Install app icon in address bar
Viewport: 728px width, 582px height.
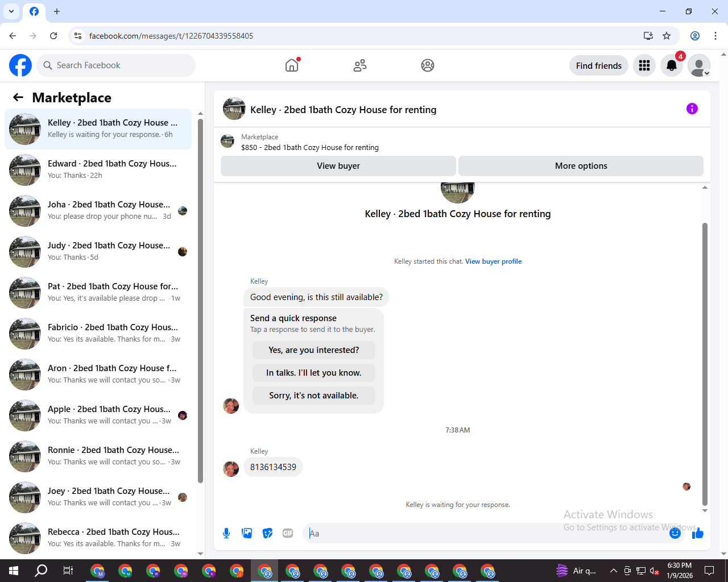pos(648,36)
